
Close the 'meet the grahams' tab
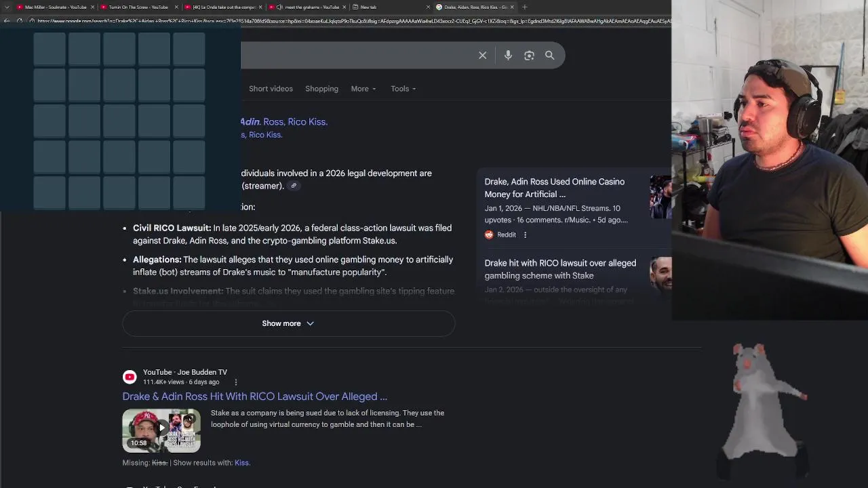(344, 7)
